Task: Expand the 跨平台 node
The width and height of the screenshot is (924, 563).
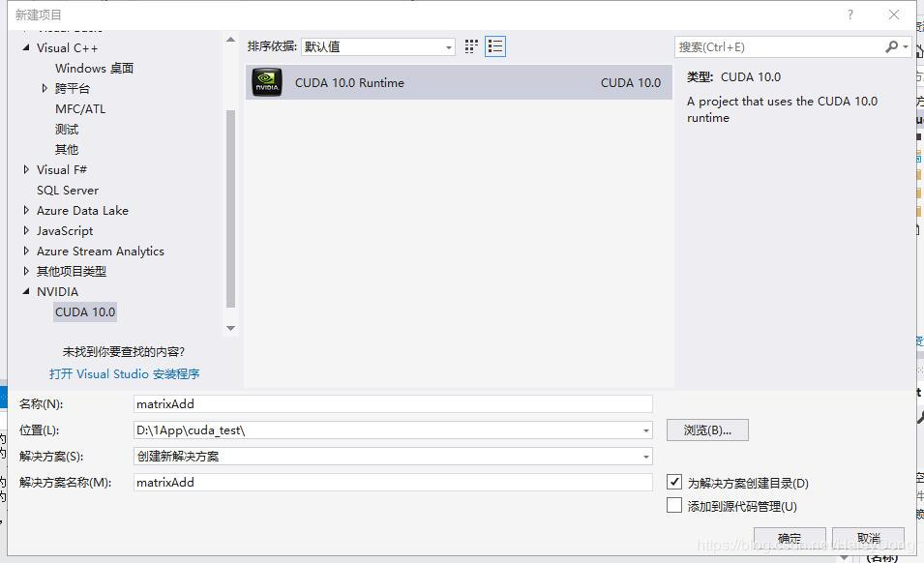Action: pyautogui.click(x=45, y=88)
